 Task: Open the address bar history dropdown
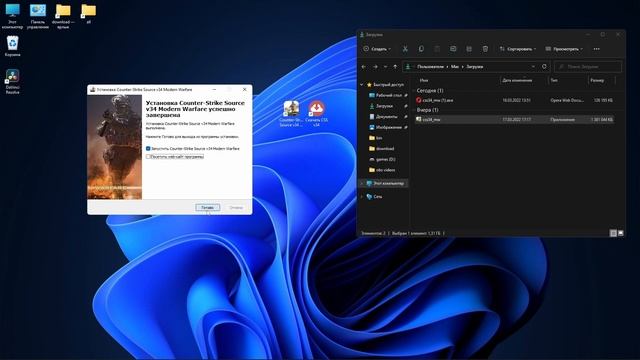533,67
